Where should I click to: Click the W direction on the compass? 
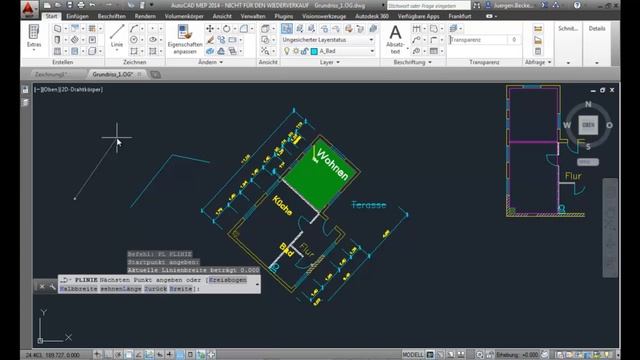tap(567, 125)
